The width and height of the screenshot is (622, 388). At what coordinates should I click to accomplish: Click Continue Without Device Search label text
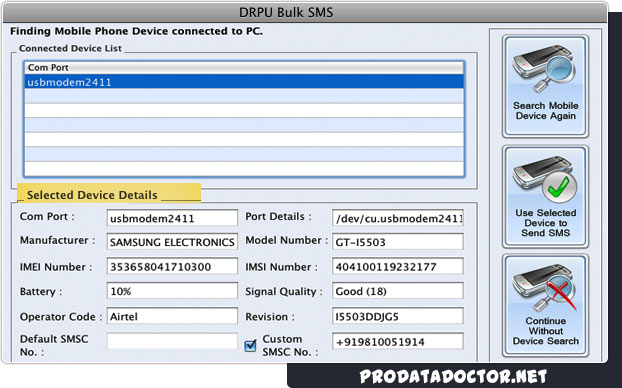tap(545, 331)
